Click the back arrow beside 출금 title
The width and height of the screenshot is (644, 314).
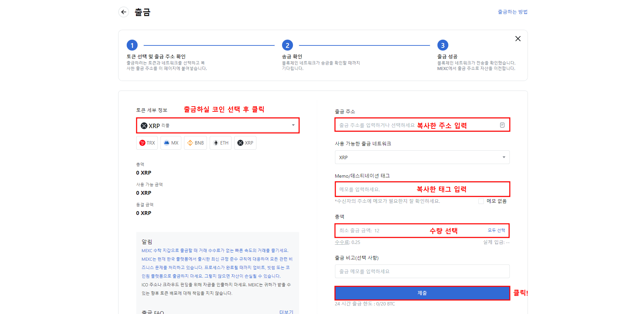point(124,12)
